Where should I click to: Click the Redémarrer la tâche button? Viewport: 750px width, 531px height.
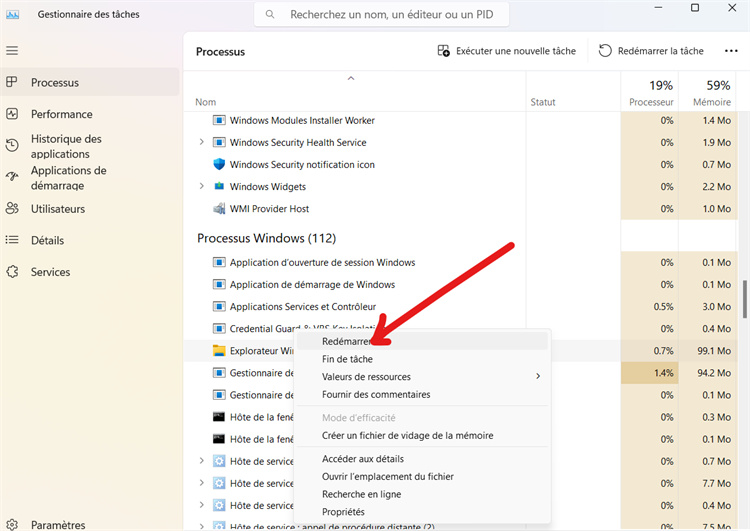(x=651, y=51)
